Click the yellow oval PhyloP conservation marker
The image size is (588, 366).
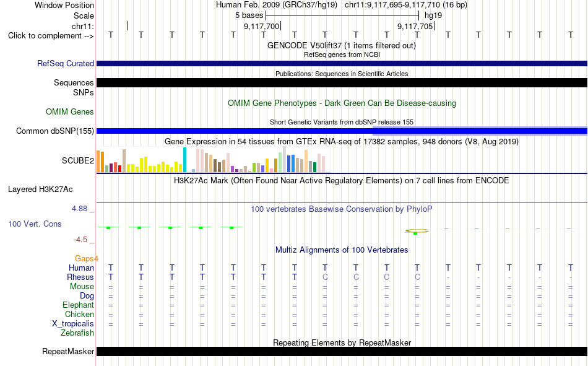pyautogui.click(x=417, y=231)
